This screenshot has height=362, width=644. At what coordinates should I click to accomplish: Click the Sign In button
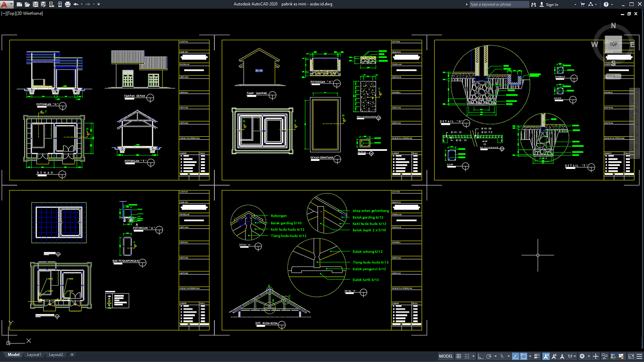549,4
